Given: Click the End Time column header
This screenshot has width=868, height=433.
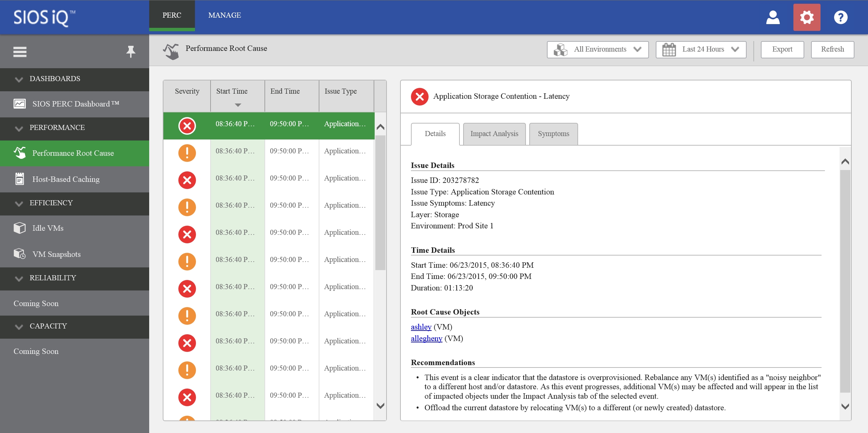Looking at the screenshot, I should [x=292, y=96].
